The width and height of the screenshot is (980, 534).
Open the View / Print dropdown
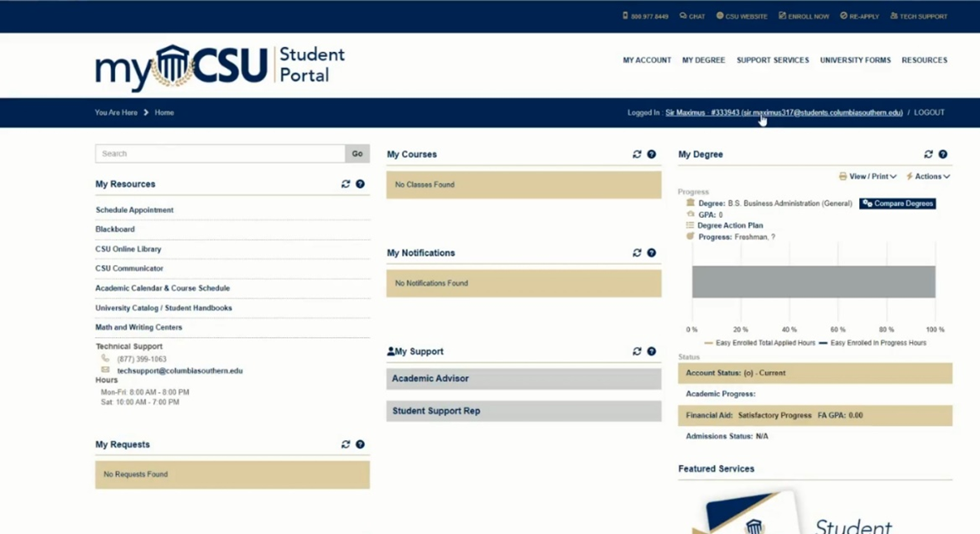click(x=868, y=177)
